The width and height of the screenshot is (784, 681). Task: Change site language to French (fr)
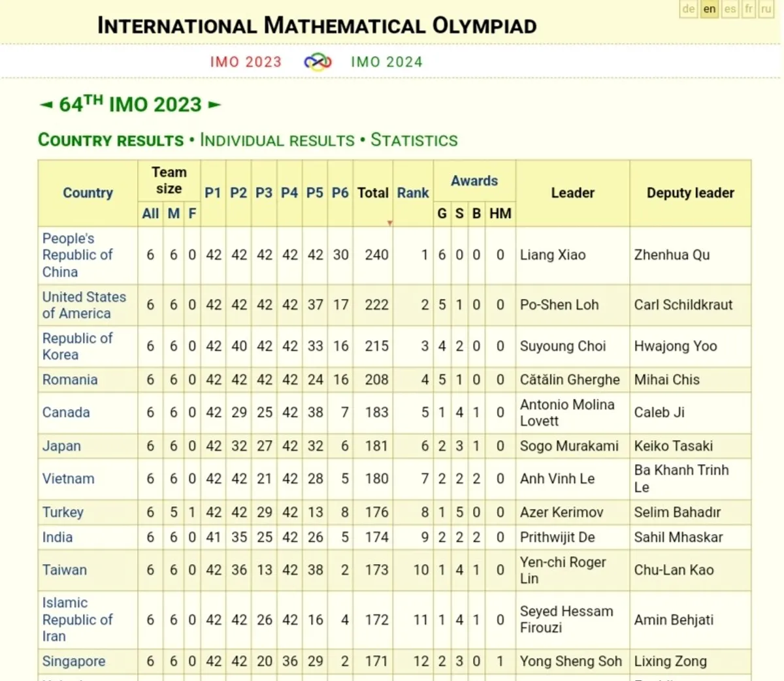[x=749, y=9]
